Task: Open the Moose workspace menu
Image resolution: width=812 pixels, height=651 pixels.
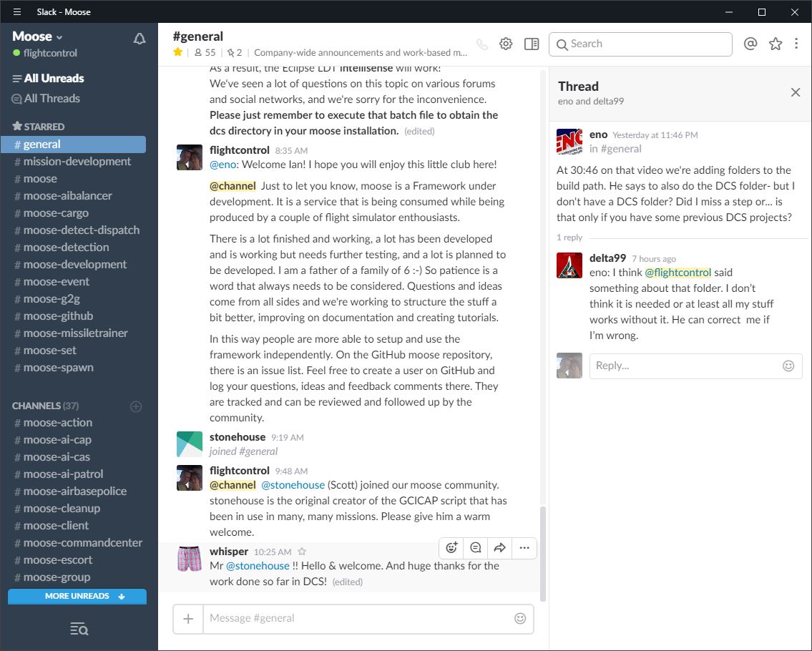Action: coord(36,36)
